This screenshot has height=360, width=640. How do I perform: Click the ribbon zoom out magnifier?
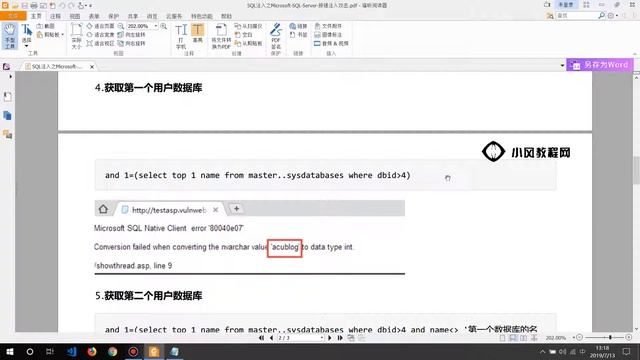121,26
